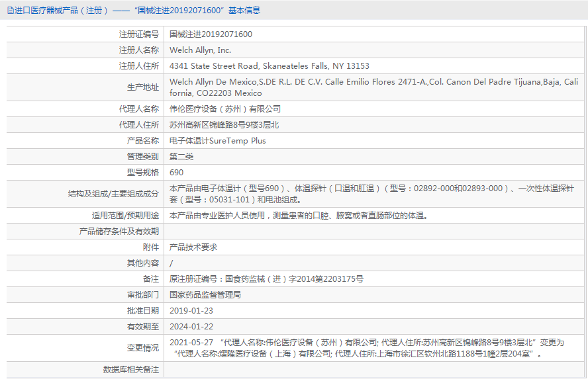Click the 有效期至 label
This screenshot has height=383, width=588.
(143, 327)
